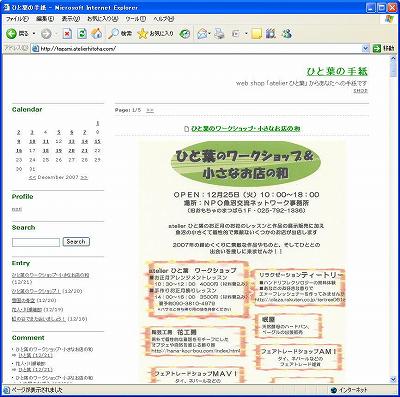Open the Tools menu
This screenshot has width=400, height=397.
point(136,19)
